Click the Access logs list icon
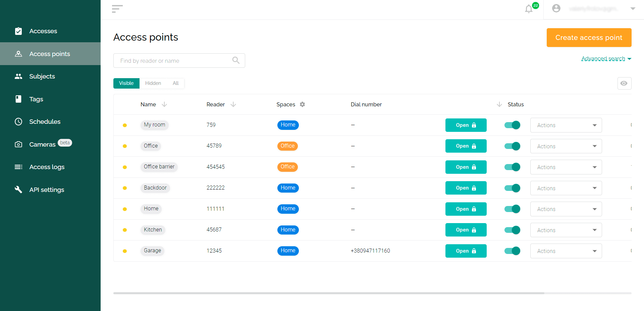Viewport: 644px width, 311px height. click(x=18, y=167)
